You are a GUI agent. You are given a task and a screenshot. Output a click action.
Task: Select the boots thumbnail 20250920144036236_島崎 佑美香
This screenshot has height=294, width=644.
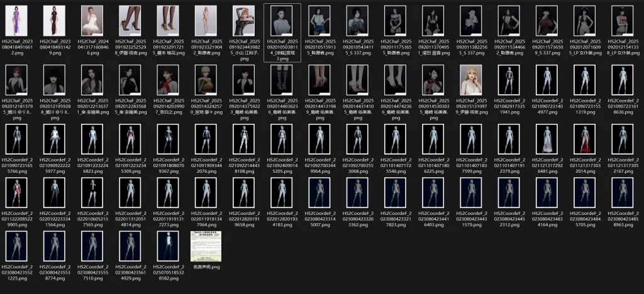click(282, 80)
